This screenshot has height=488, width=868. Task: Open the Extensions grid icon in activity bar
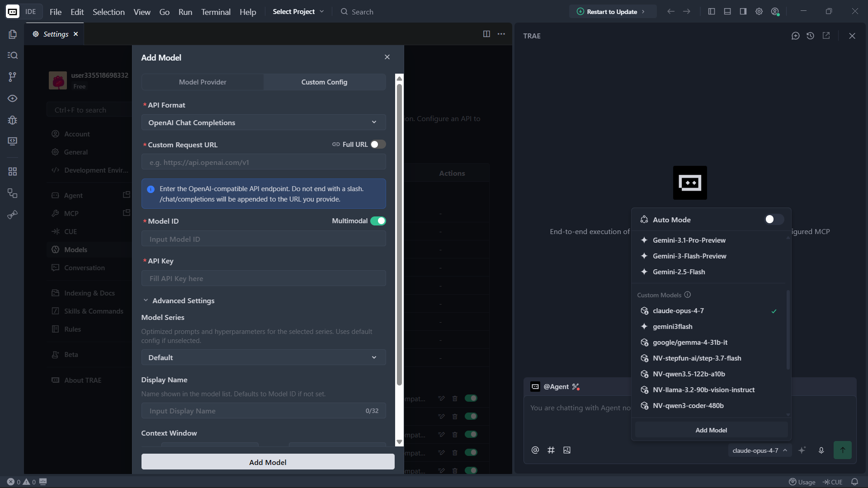13,172
